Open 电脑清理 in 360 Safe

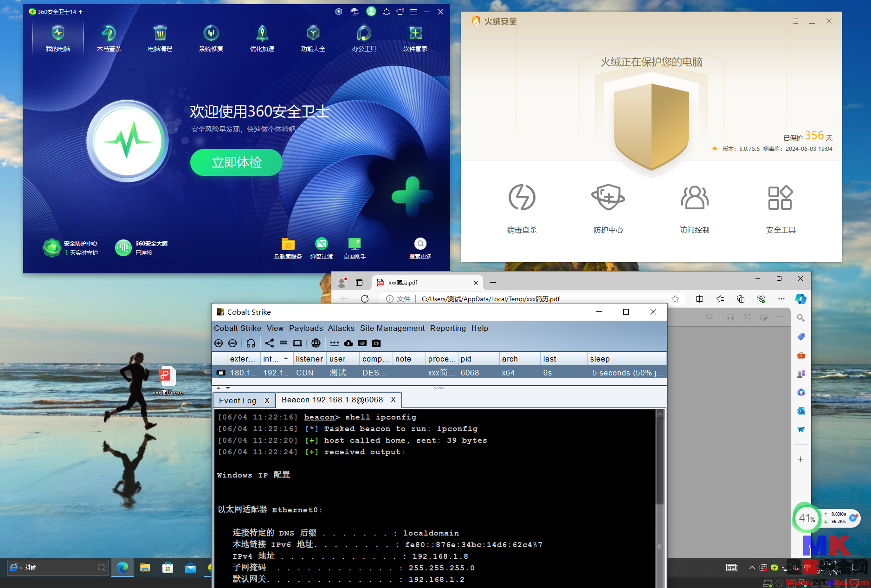tap(160, 38)
